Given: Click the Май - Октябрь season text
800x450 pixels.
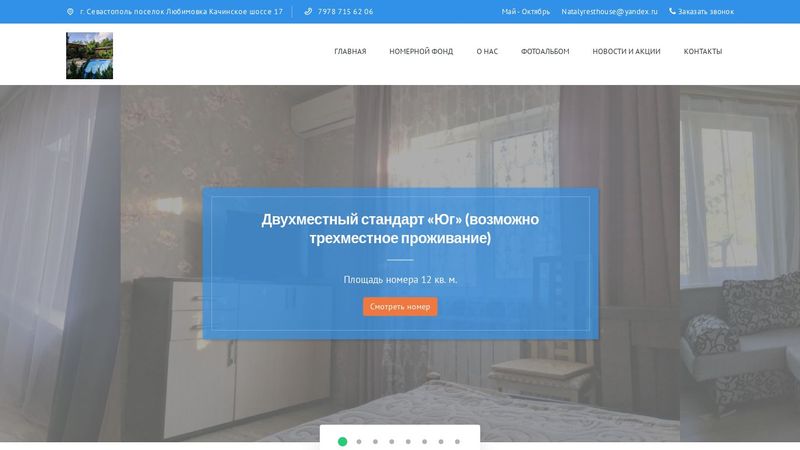Looking at the screenshot, I should point(526,12).
